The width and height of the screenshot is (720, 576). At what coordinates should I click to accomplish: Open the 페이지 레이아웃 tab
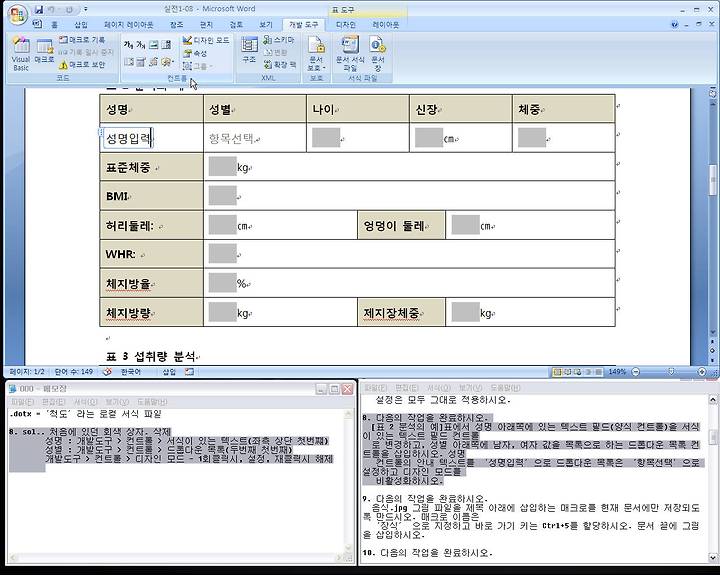[x=129, y=25]
